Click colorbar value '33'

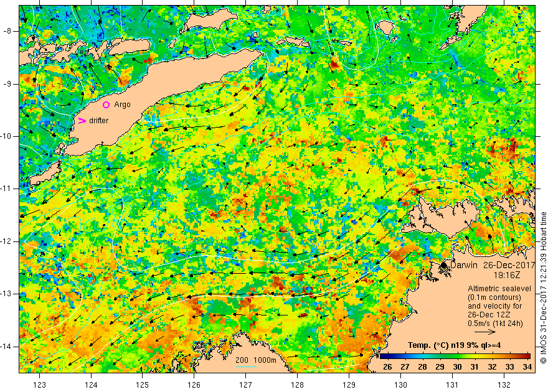click(x=509, y=367)
